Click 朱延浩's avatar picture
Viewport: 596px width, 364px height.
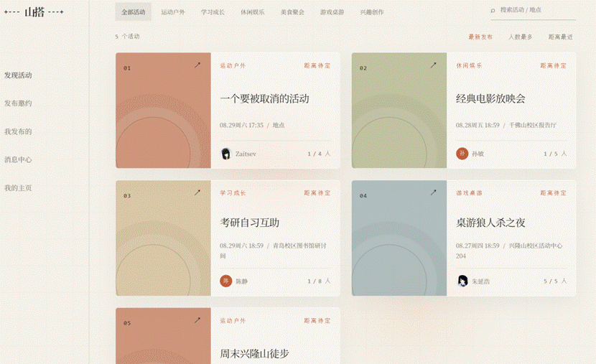point(462,281)
